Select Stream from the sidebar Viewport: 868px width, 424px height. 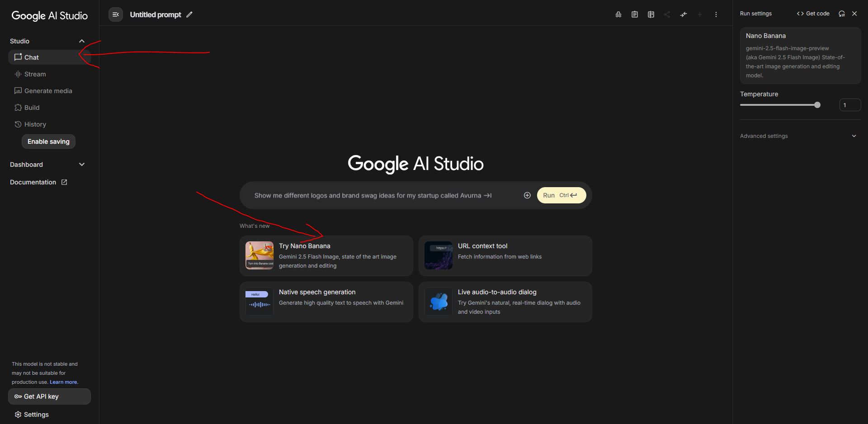point(35,74)
